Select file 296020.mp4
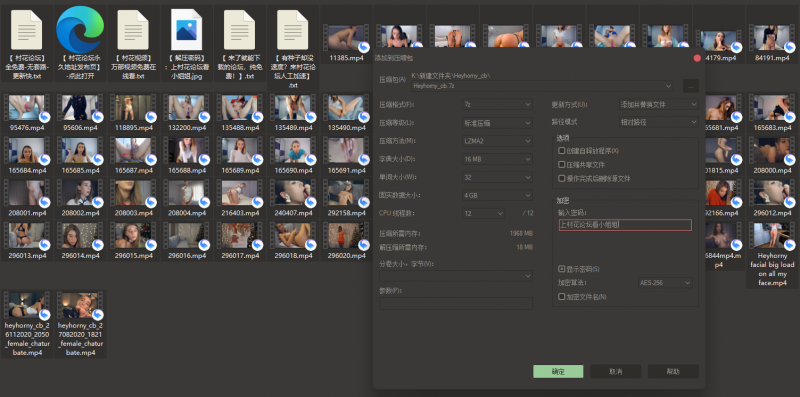Viewport: 800px width, 397px height. click(x=346, y=241)
